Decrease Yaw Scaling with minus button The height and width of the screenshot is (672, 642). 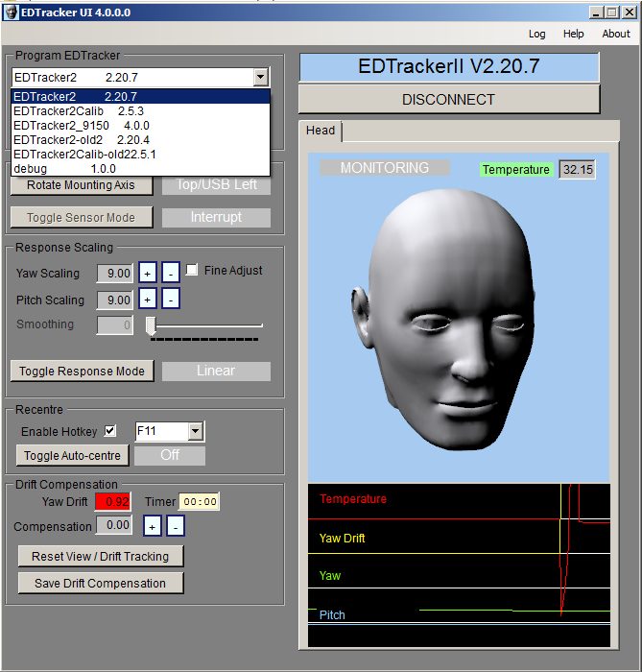pyautogui.click(x=171, y=273)
